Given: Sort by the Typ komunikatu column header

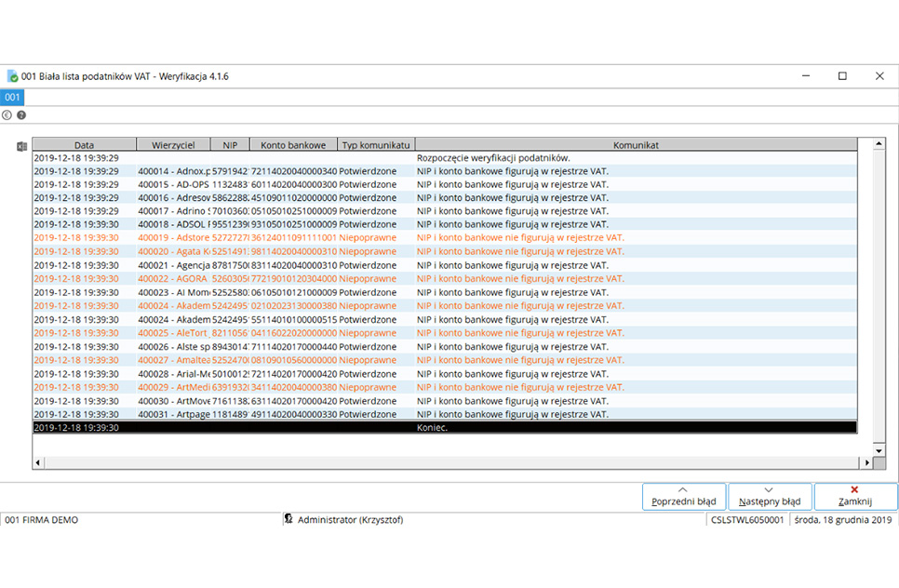Looking at the screenshot, I should [376, 145].
